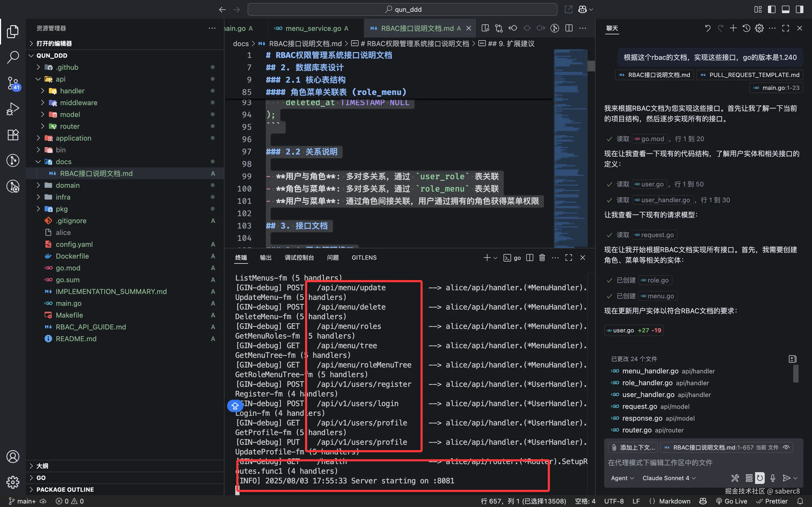The width and height of the screenshot is (812, 507).
Task: Toggle the bottom panel layout button
Action: 785,9
